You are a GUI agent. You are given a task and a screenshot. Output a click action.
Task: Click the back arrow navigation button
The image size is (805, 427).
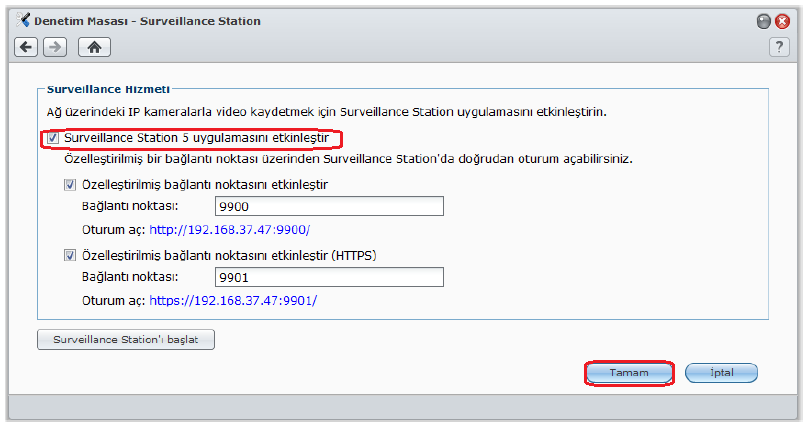click(26, 47)
